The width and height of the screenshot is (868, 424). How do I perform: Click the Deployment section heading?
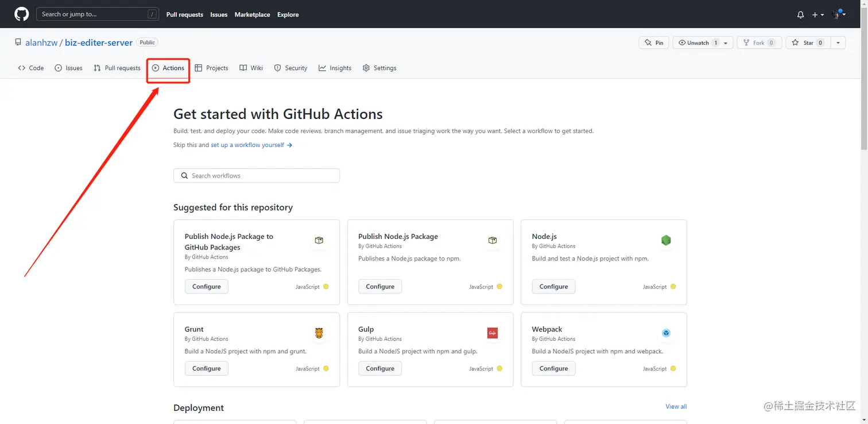pyautogui.click(x=199, y=408)
